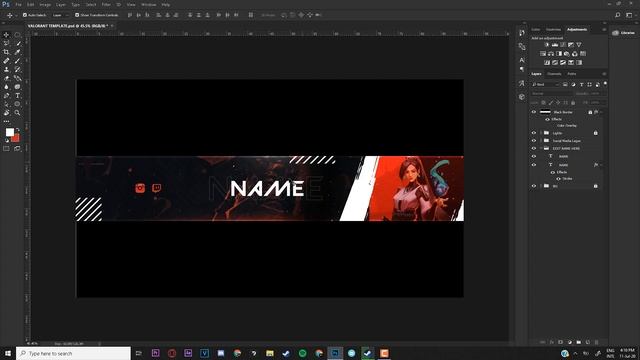Select the Clone Stamp tool
This screenshot has height=360, width=640.
(7, 69)
